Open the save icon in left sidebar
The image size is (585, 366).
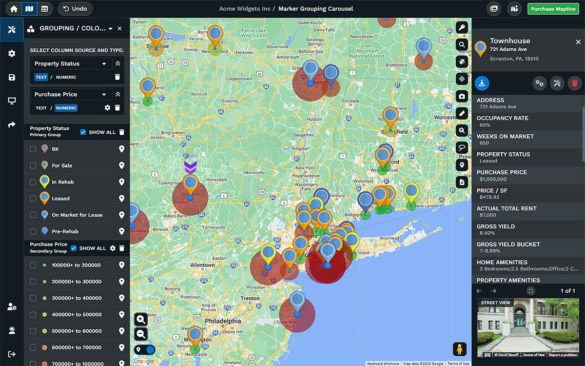[x=12, y=77]
